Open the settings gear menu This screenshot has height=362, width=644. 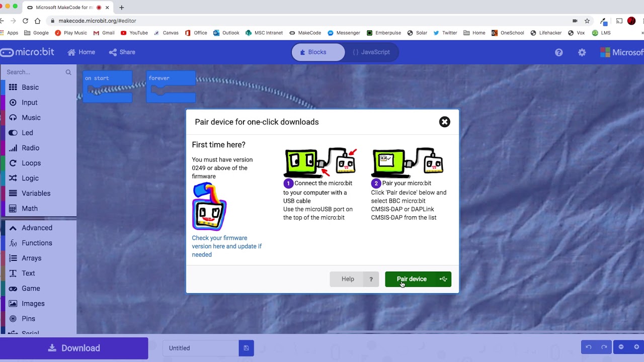(x=582, y=52)
